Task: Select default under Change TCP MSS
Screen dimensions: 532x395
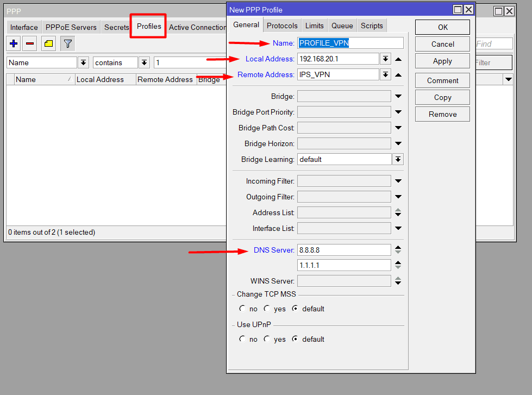Action: click(x=295, y=309)
